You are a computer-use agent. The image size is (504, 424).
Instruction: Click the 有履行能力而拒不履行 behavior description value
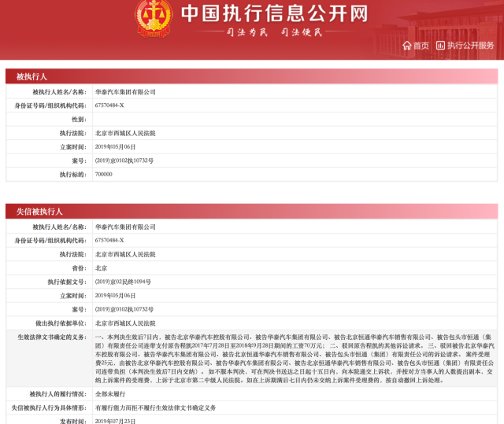pos(156,407)
